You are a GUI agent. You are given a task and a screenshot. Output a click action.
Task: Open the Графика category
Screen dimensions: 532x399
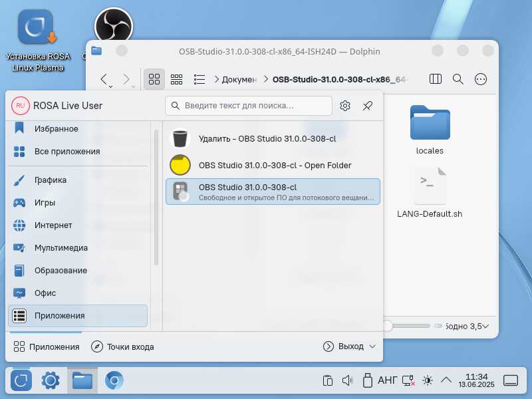tap(78, 180)
